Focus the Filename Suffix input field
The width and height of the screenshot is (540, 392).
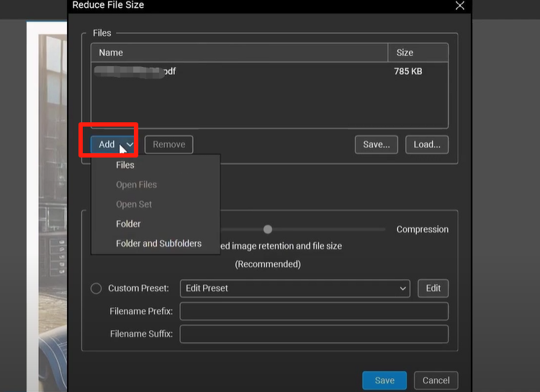[x=314, y=334]
